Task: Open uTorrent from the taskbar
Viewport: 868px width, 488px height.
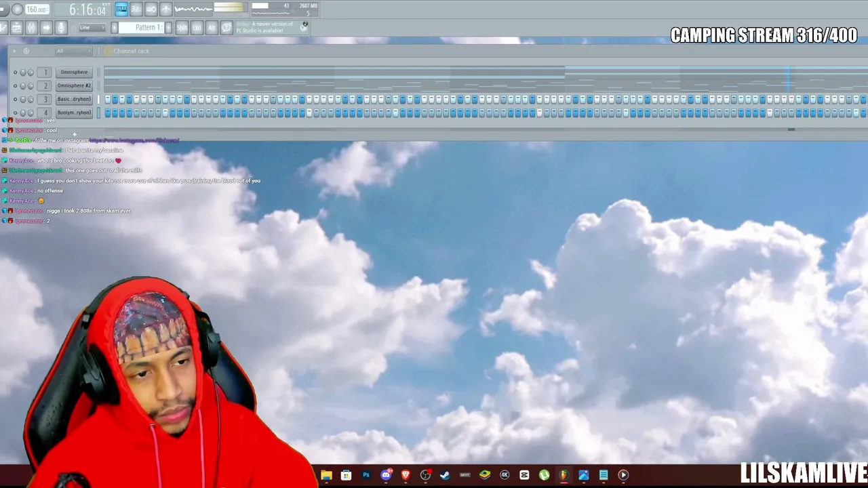Action: click(544, 475)
